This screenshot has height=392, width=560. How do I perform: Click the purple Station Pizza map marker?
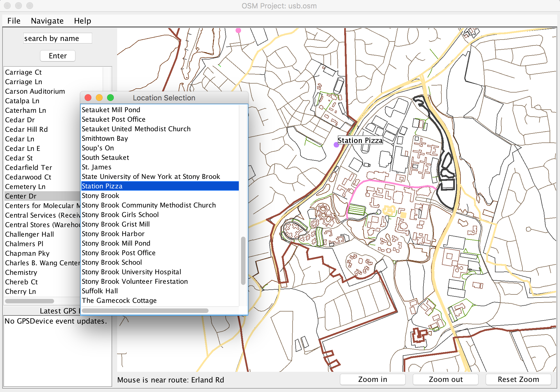(336, 145)
